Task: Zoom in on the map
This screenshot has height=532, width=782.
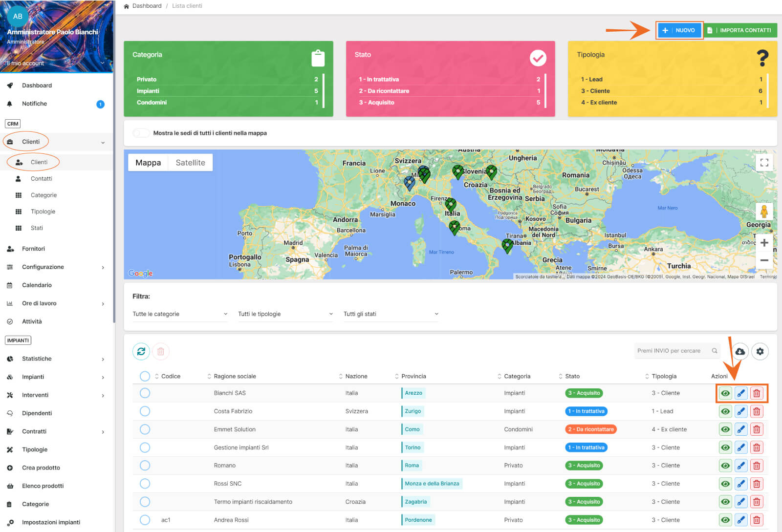Action: [764, 243]
